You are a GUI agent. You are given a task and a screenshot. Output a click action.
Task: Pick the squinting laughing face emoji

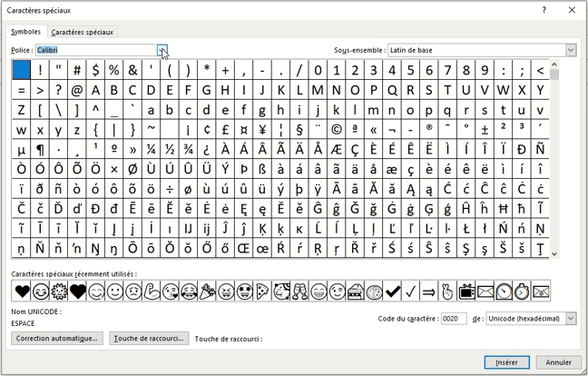[226, 292]
